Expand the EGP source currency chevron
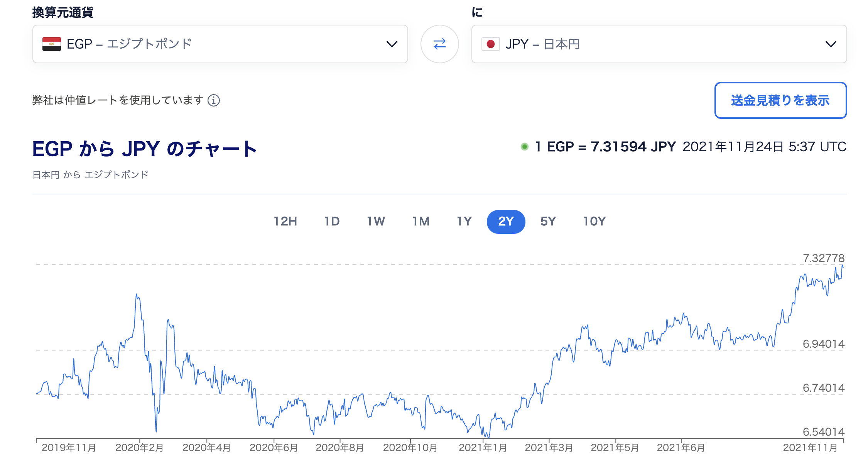The width and height of the screenshot is (868, 460). tap(392, 44)
